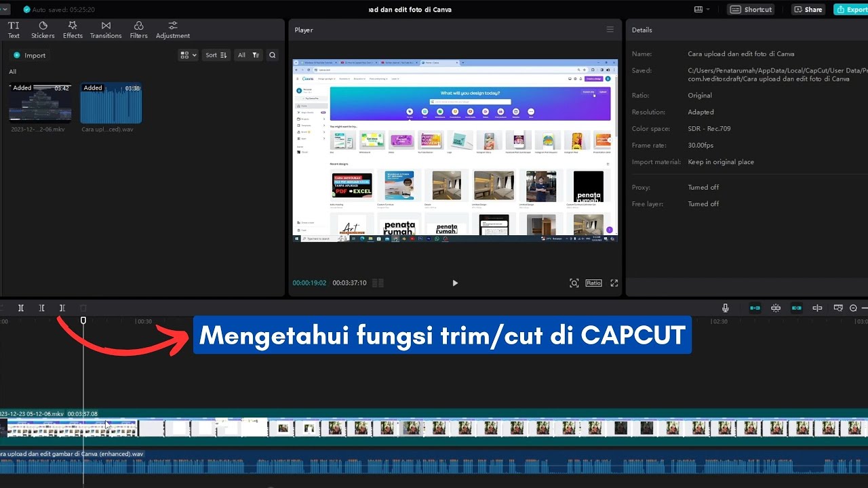
Task: Open the Adjustment tab
Action: tap(173, 30)
